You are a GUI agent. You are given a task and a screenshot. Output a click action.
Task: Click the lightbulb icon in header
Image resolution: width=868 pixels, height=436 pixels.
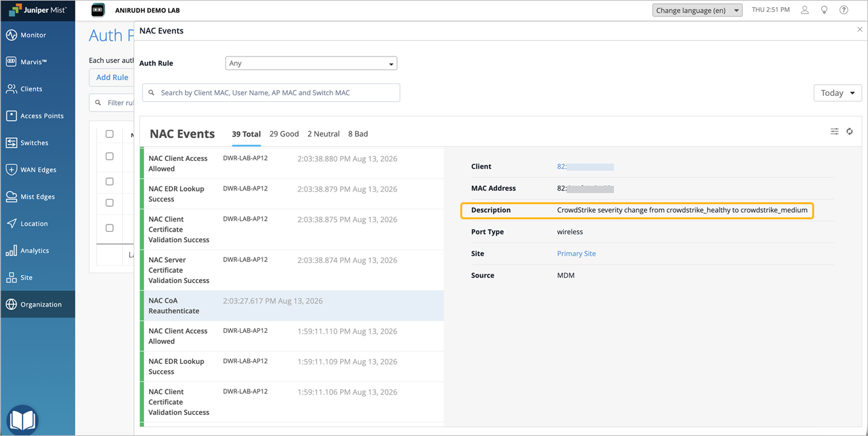pos(824,10)
